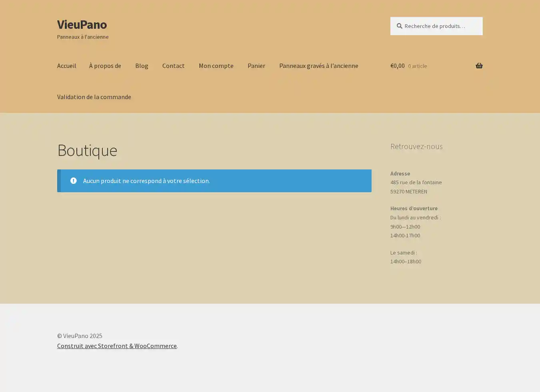The width and height of the screenshot is (540, 392).
Task: Open the Panier page
Action: [x=256, y=66]
